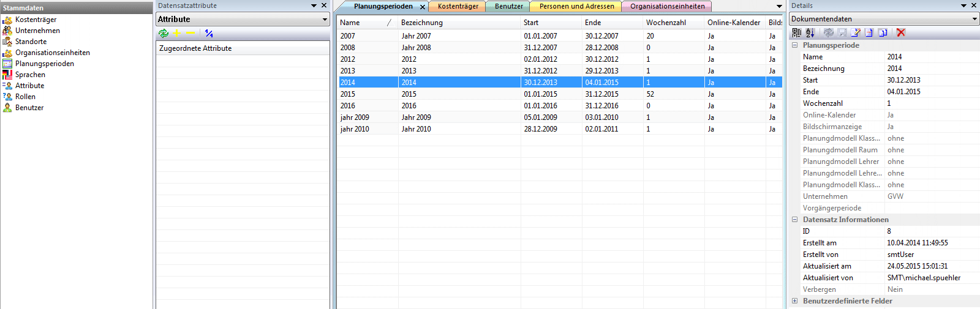Select Standorte in the Stammdaten list

click(31, 42)
